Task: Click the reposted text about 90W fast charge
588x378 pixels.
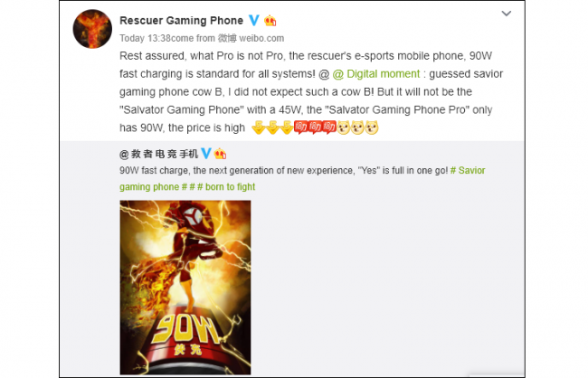Action: 284,171
